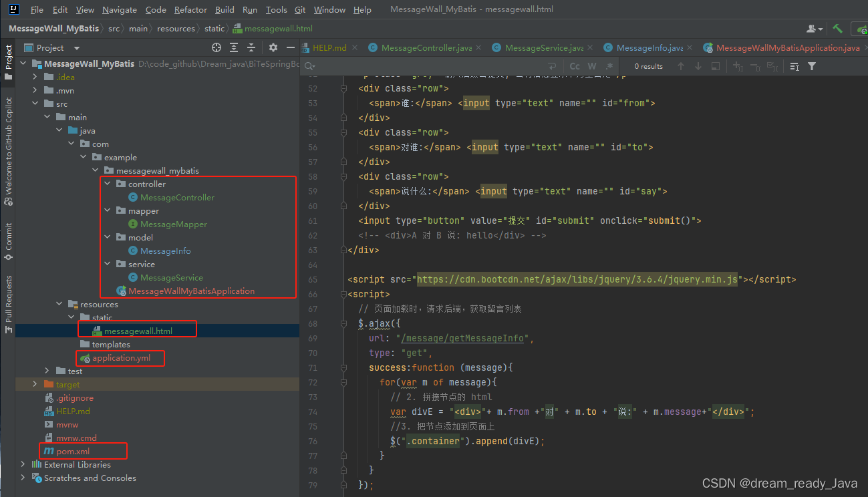This screenshot has width=868, height=497.
Task: Close the MessageController.java tab
Action: pos(479,47)
